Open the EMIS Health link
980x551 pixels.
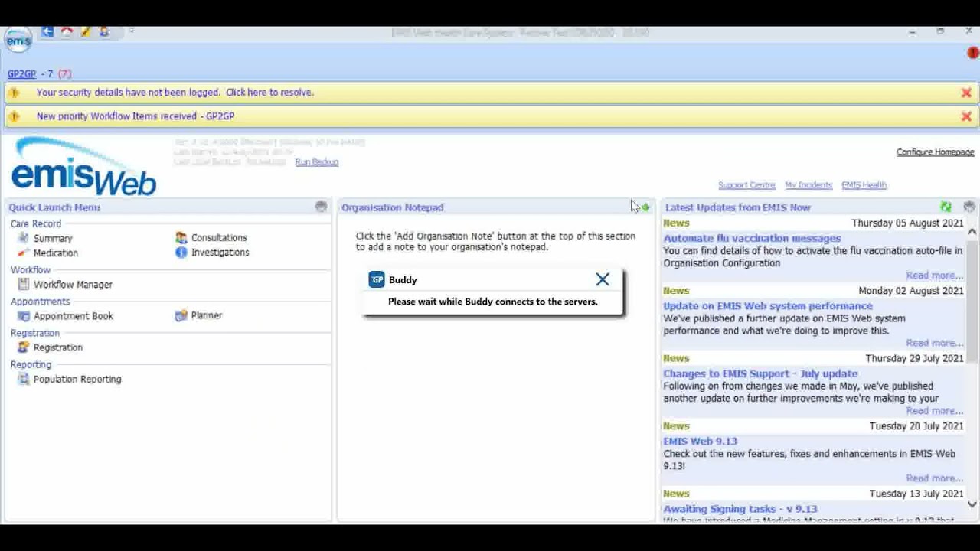pos(864,185)
